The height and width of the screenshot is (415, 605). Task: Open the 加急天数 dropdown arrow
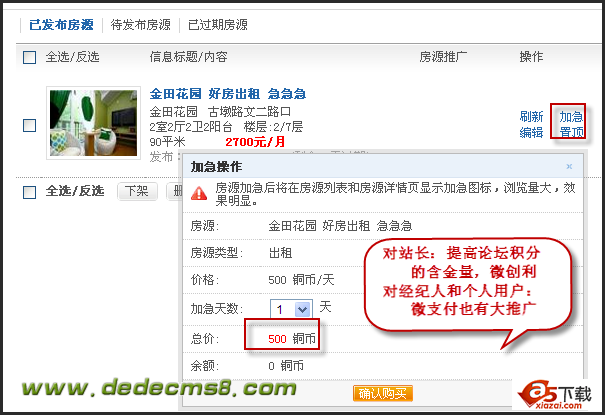302,309
